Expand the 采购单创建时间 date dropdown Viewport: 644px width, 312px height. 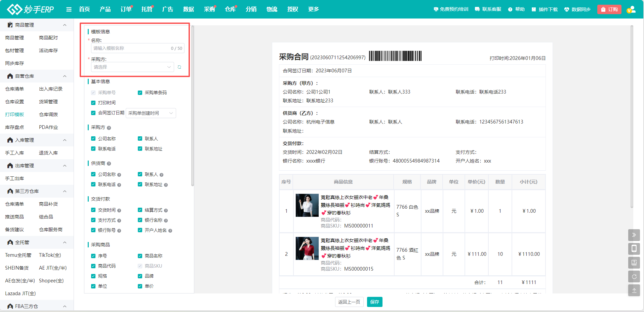pyautogui.click(x=151, y=113)
